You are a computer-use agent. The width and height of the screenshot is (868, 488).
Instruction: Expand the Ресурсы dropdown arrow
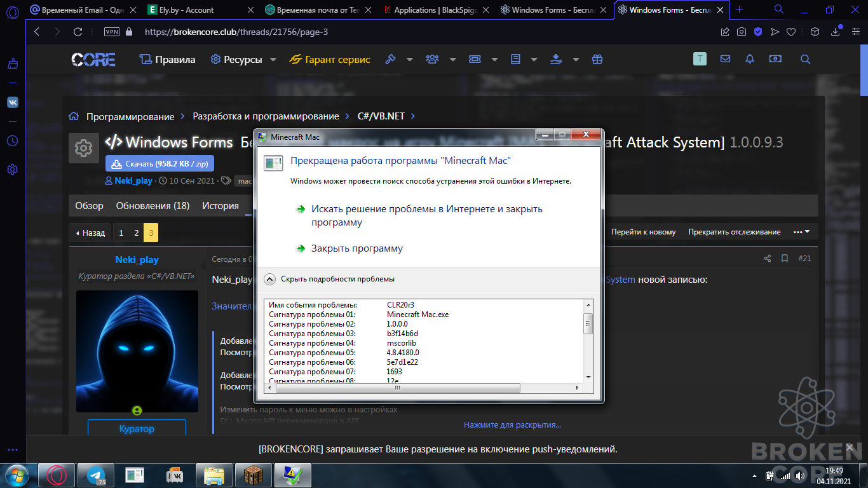click(273, 60)
